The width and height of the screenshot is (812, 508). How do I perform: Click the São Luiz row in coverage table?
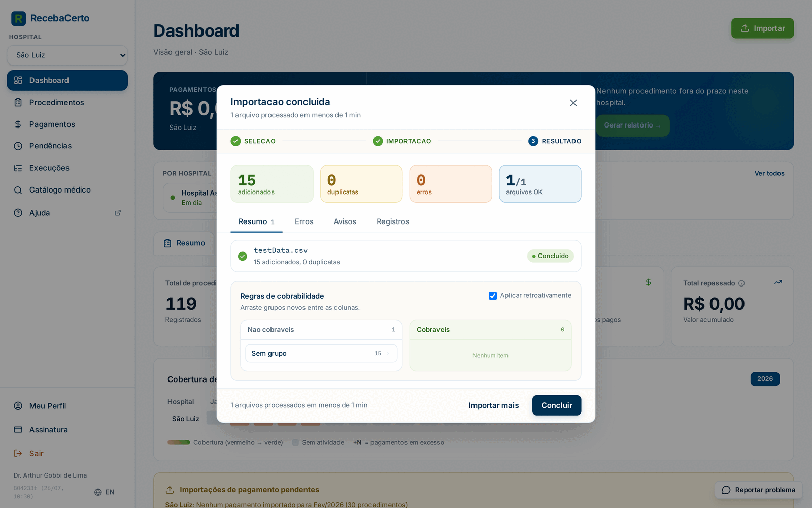tap(186, 419)
